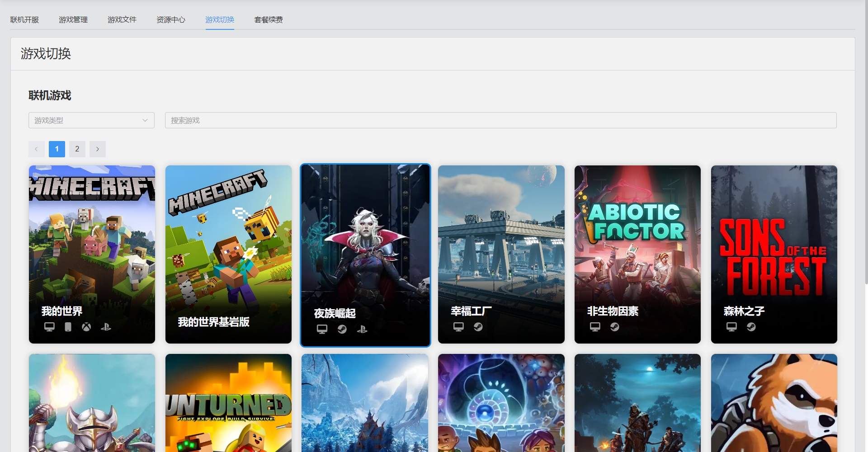
Task: Click the PC monitor icon under 森林之子
Action: 731,327
